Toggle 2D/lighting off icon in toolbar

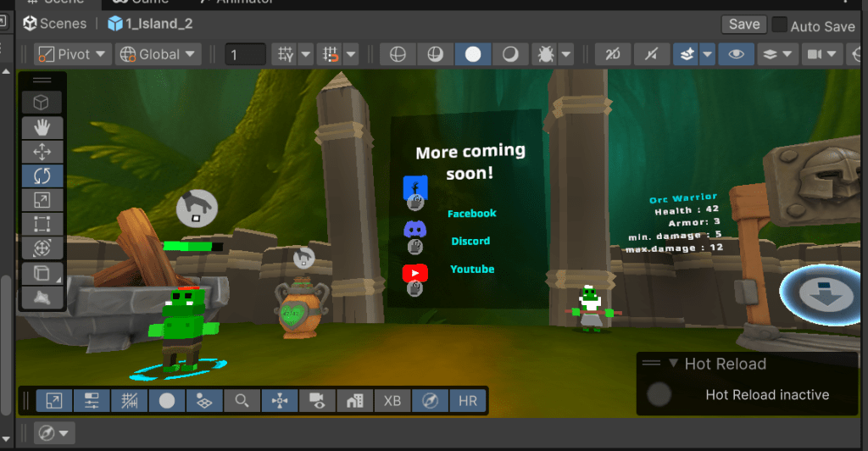(x=613, y=54)
